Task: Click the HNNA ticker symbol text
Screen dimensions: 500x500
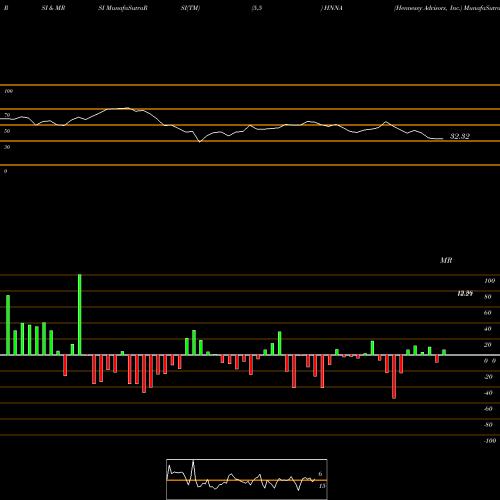Action: coord(333,8)
